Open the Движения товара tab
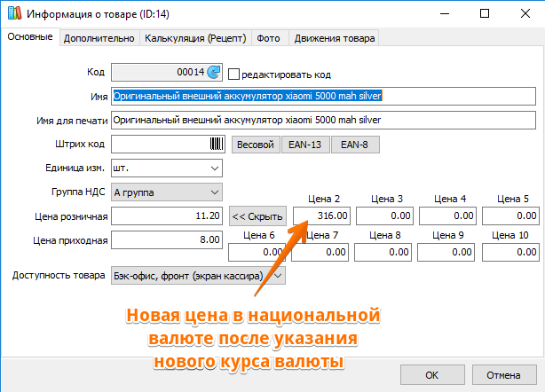545x392 pixels. (335, 38)
